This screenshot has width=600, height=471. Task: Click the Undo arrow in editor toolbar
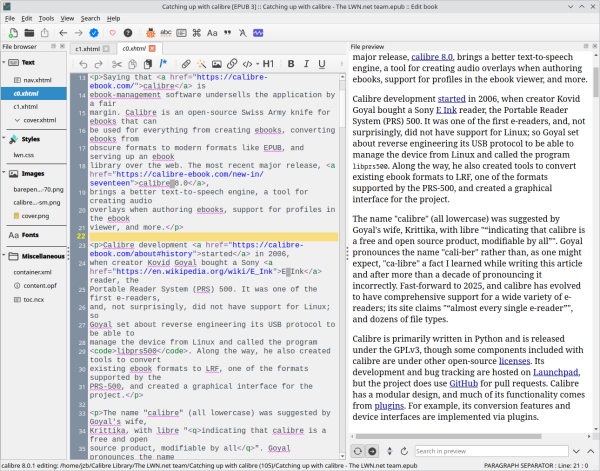click(84, 64)
